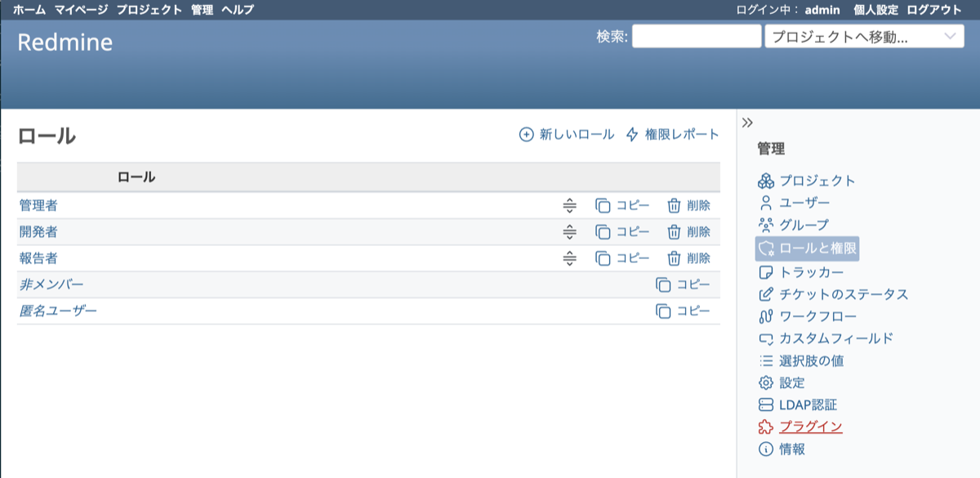Viewport: 980px width, 478px height.
Task: Click the trash icon for 管理者 role
Action: point(674,206)
